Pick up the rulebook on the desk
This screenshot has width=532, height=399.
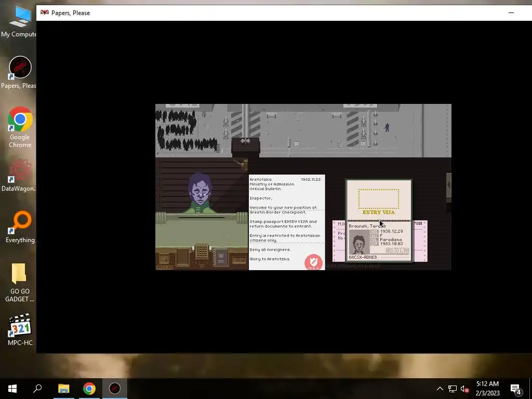[220, 257]
